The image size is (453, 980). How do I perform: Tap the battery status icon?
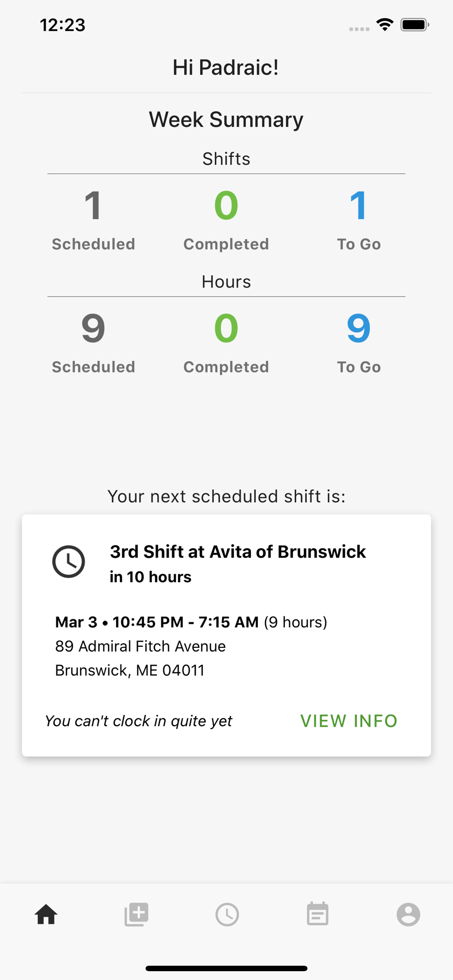click(x=415, y=24)
